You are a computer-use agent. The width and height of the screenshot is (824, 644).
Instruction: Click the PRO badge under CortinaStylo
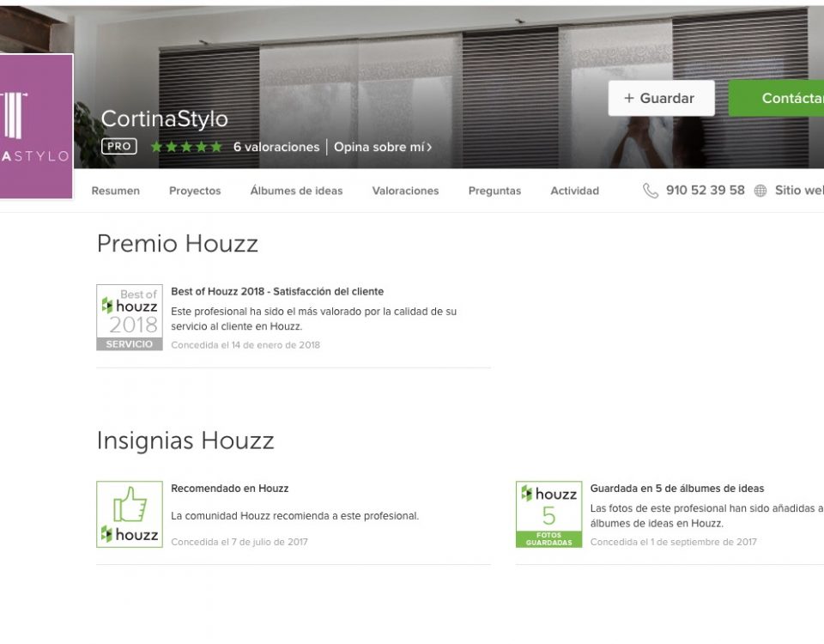click(x=119, y=147)
